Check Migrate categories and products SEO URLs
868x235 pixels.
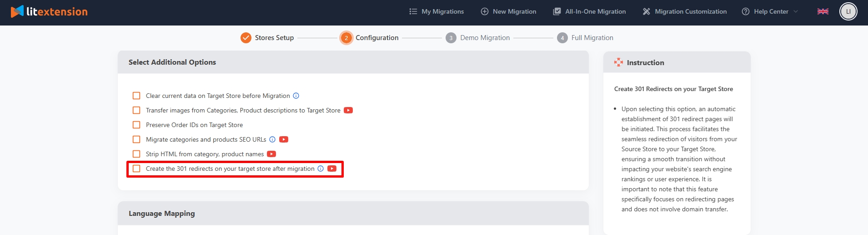(136, 139)
